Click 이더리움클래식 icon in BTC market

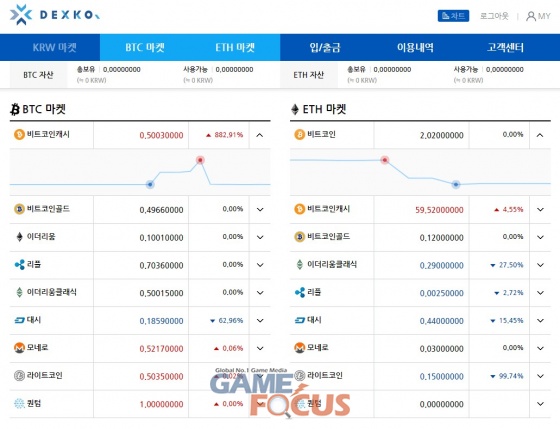19,292
